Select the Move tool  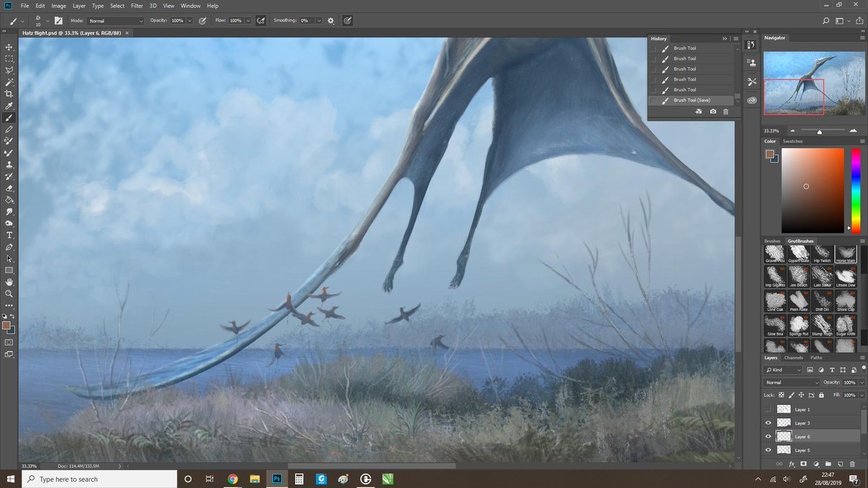click(x=9, y=46)
